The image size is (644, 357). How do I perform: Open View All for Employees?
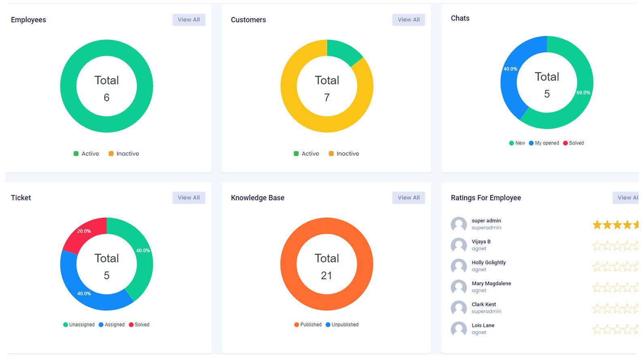189,20
